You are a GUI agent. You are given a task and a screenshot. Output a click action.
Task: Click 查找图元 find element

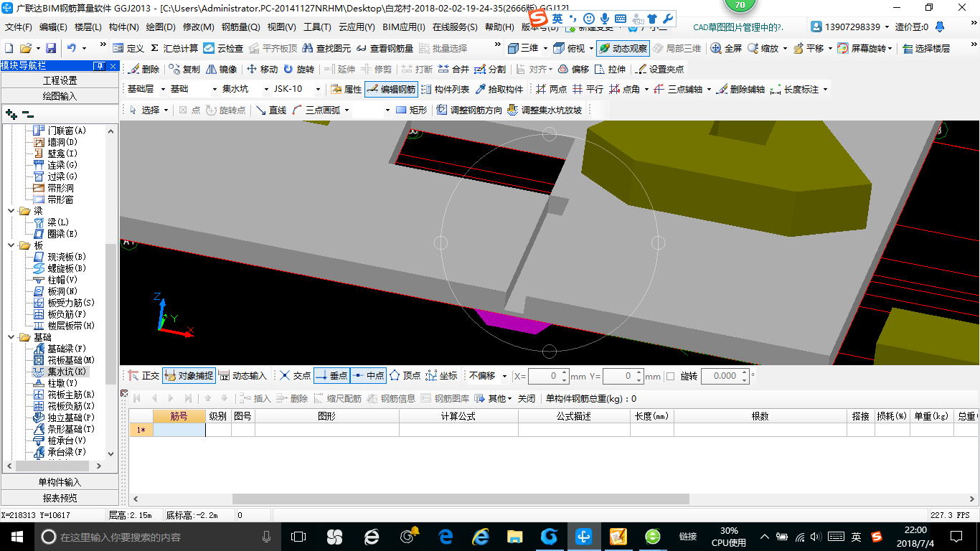[326, 48]
